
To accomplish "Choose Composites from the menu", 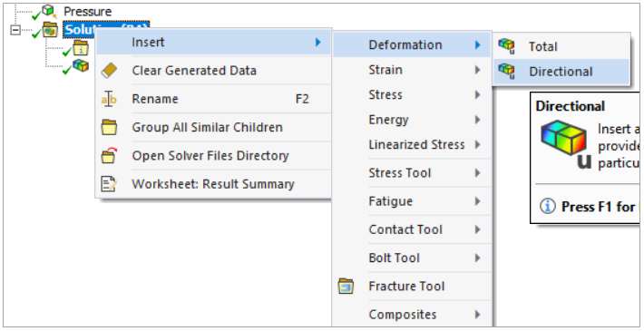I will tap(412, 315).
